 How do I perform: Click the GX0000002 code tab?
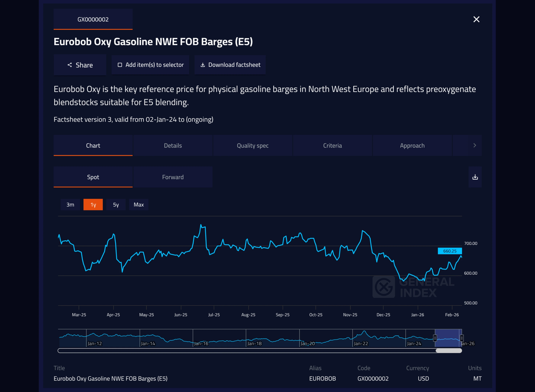coord(93,19)
